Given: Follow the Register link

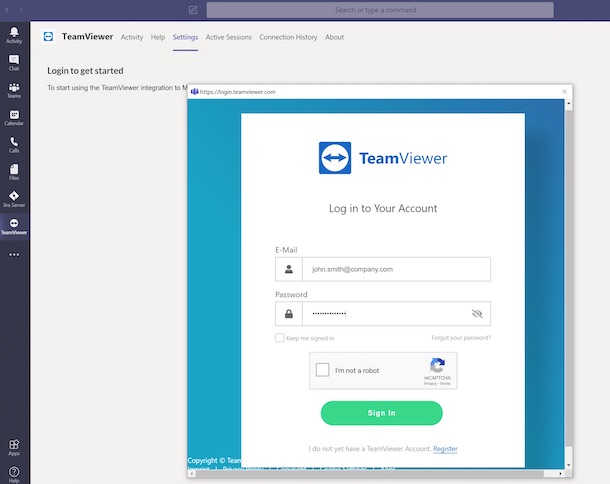Looking at the screenshot, I should (x=445, y=449).
